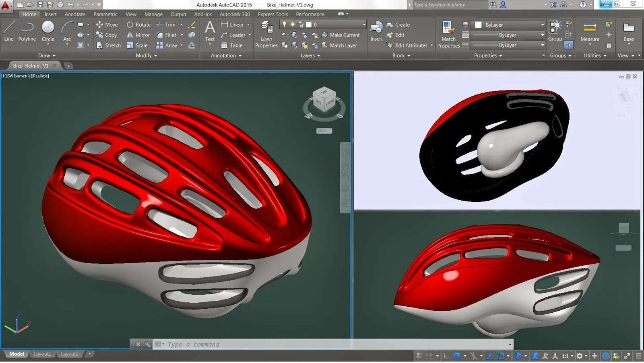
Task: Open Layer Properties manager
Action: [266, 35]
